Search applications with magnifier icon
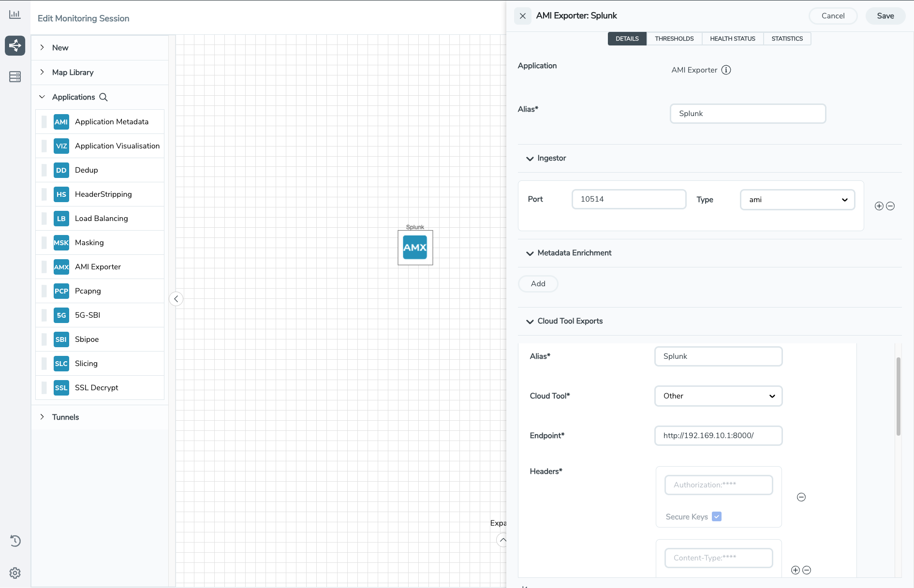This screenshot has width=914, height=588. point(103,97)
